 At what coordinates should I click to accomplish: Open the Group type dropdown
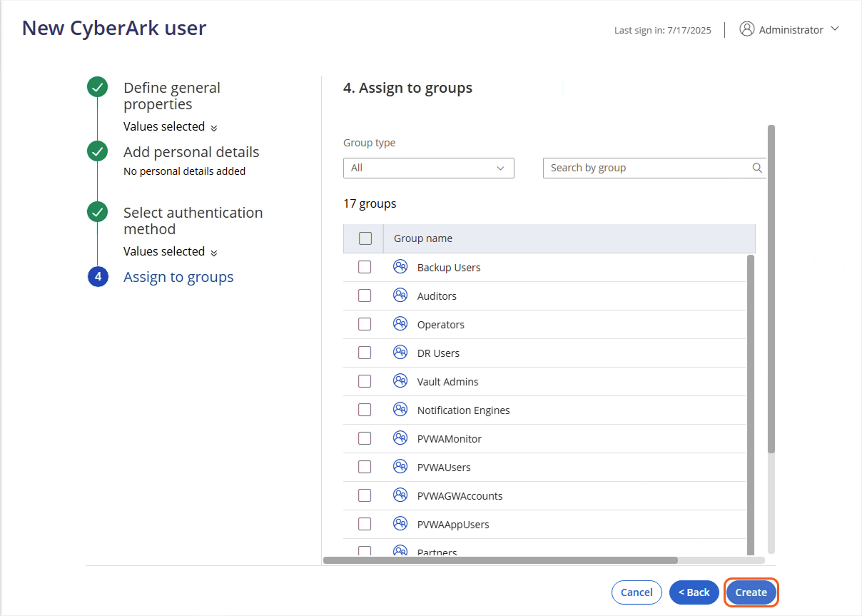pos(428,168)
